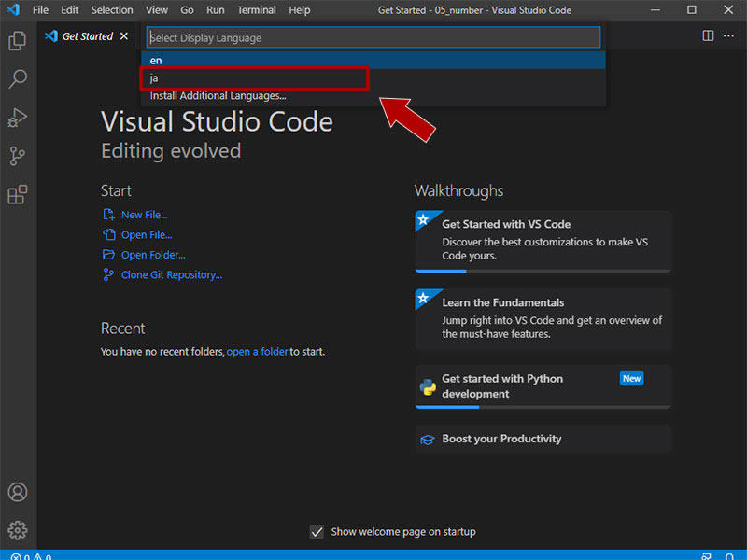The width and height of the screenshot is (747, 560).
Task: Open the View menu
Action: click(x=157, y=10)
